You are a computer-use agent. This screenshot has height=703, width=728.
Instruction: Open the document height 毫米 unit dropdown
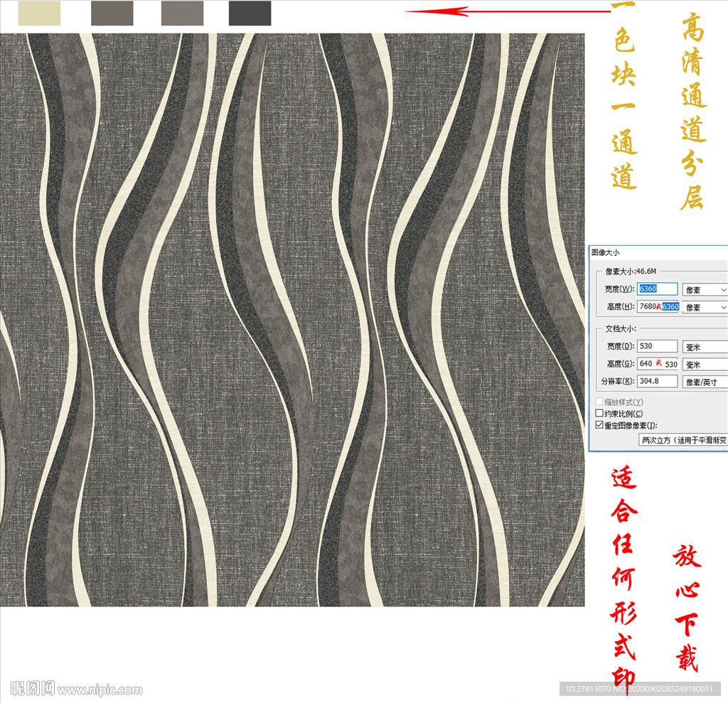coord(705,365)
